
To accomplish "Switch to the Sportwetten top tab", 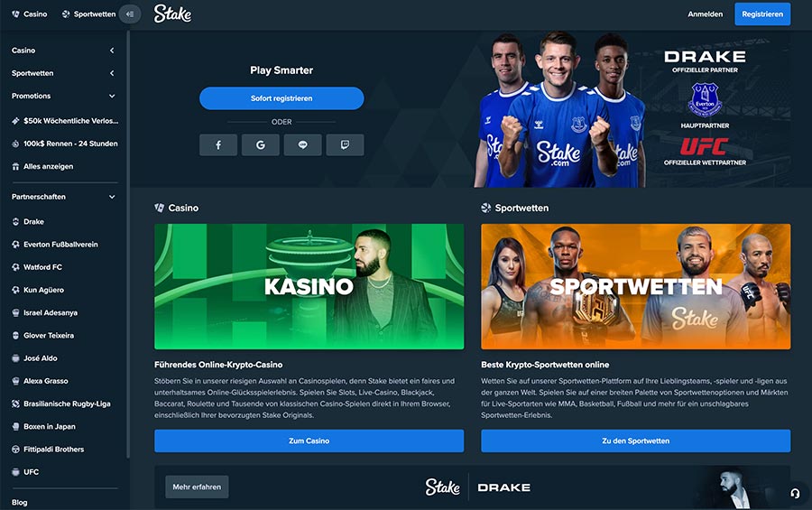I will (88, 14).
